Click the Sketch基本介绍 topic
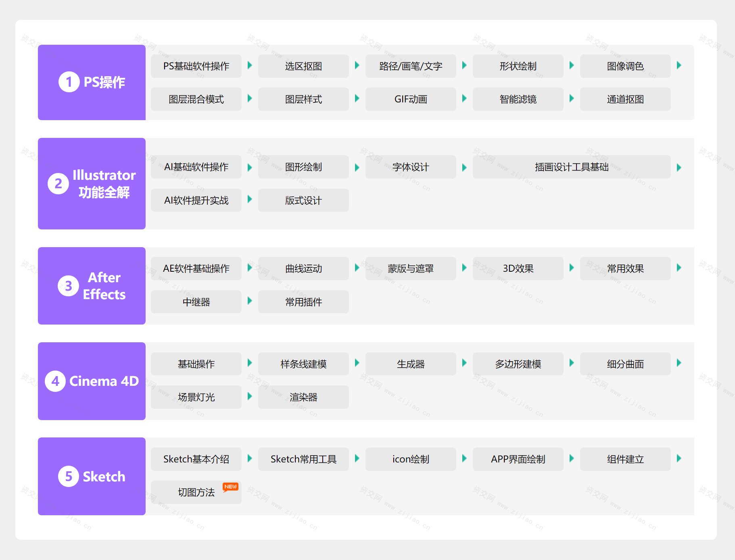This screenshot has width=735, height=560. [x=196, y=459]
